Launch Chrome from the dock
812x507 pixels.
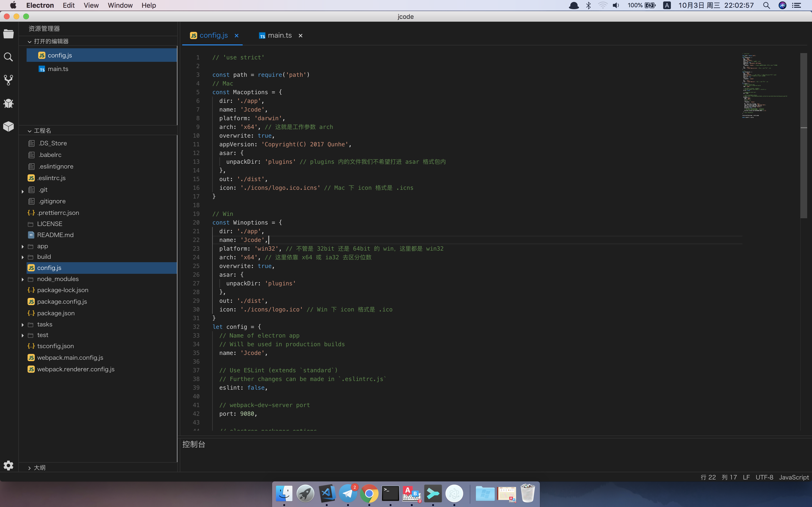point(369,493)
